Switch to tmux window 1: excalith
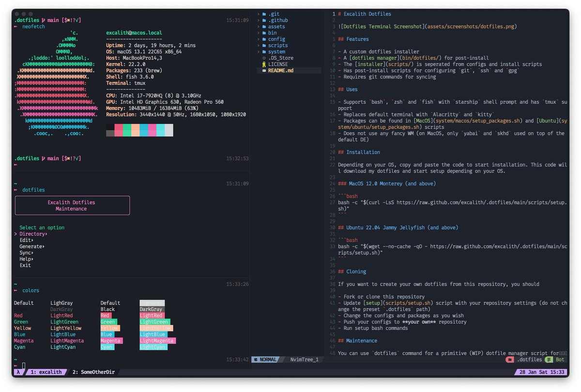The width and height of the screenshot is (581, 392). (46, 372)
